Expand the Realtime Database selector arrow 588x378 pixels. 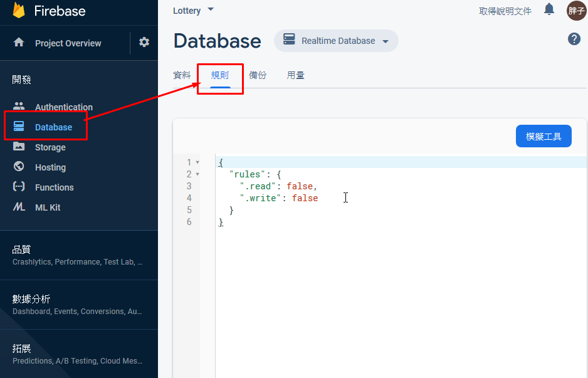(386, 41)
